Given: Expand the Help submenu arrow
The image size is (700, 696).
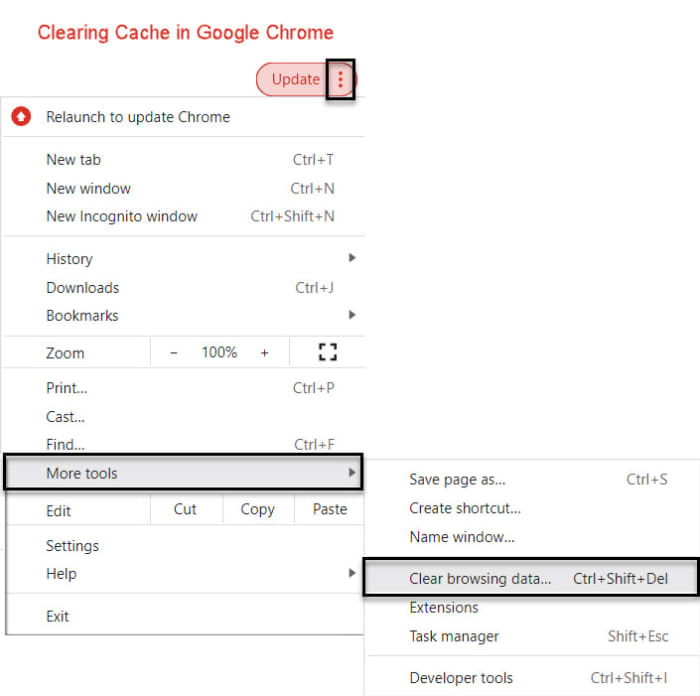Looking at the screenshot, I should (352, 573).
